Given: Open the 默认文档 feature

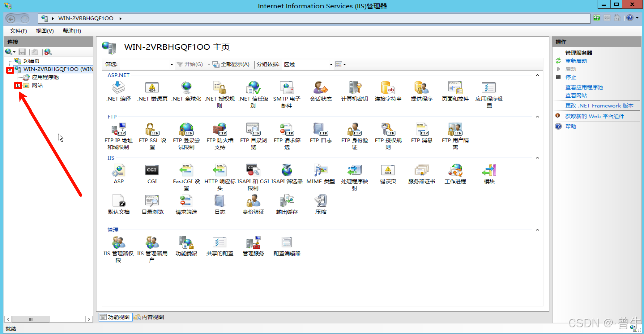Looking at the screenshot, I should 119,205.
